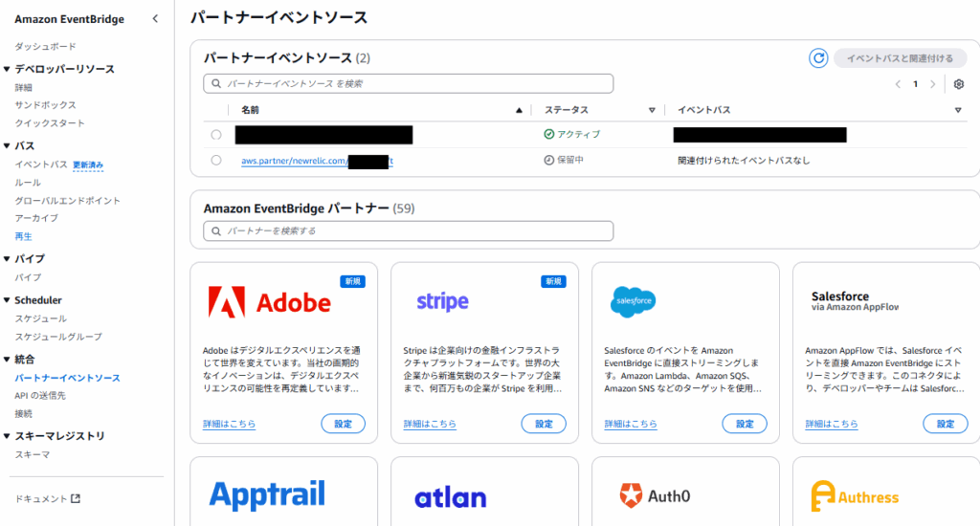Open 詳細はこちら on the Salesforce card
This screenshot has width=980, height=526.
(x=631, y=424)
